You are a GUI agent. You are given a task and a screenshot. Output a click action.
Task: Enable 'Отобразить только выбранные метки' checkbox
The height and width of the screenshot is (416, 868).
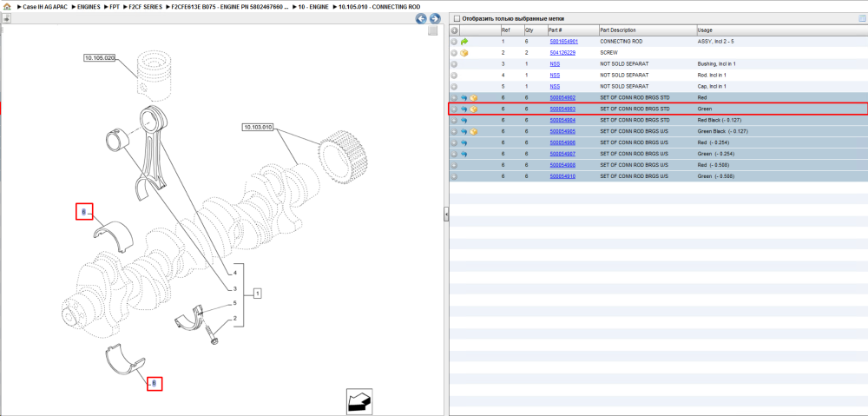457,19
